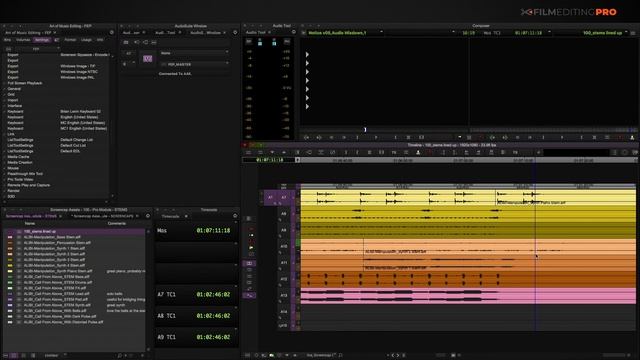Open the Usage tab
The height and width of the screenshot is (360, 640).
tap(86, 40)
